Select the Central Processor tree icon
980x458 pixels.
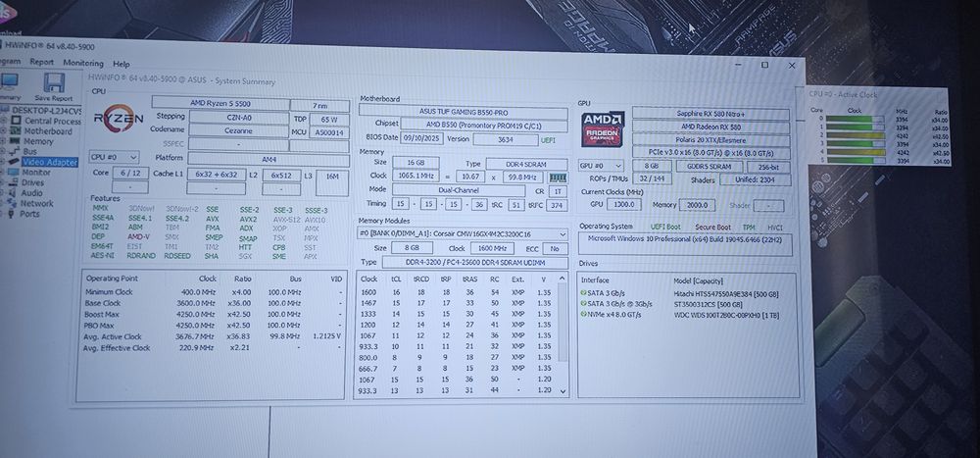(18, 121)
